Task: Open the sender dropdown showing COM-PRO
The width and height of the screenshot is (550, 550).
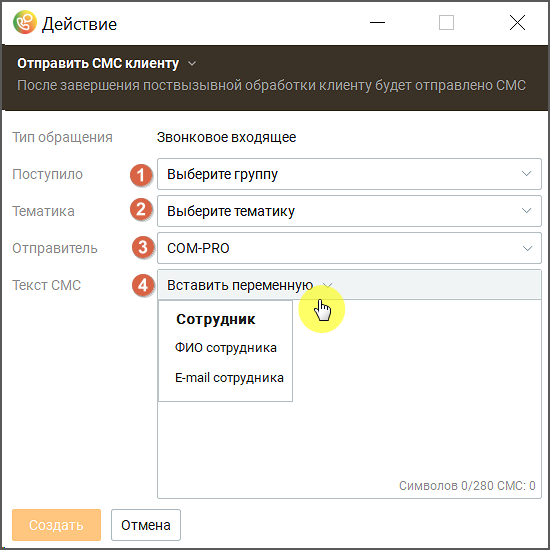Action: point(349,248)
